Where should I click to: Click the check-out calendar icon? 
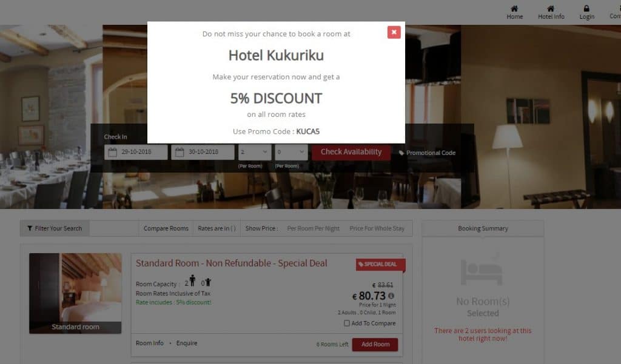coord(180,152)
